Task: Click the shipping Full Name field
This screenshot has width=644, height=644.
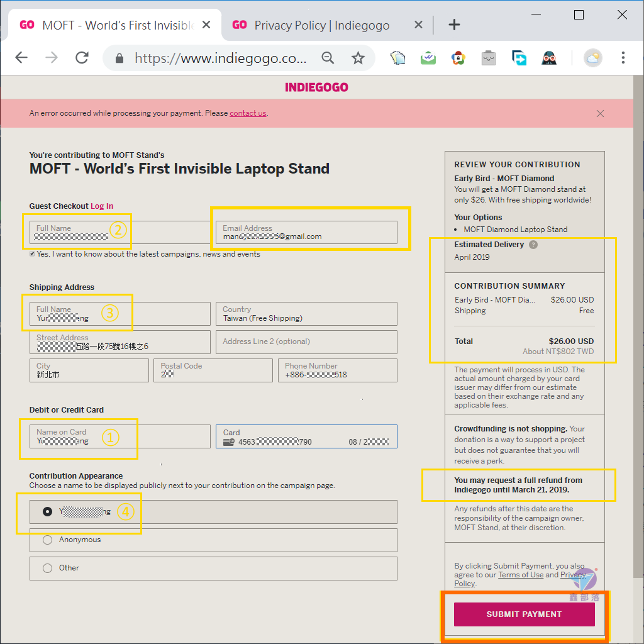Action: (x=120, y=314)
